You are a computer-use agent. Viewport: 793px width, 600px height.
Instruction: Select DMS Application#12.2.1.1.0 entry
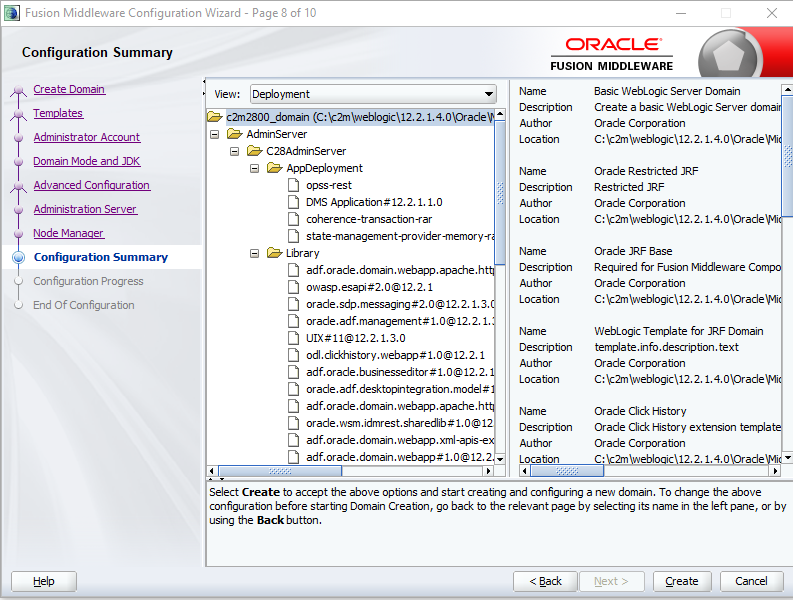pos(374,202)
